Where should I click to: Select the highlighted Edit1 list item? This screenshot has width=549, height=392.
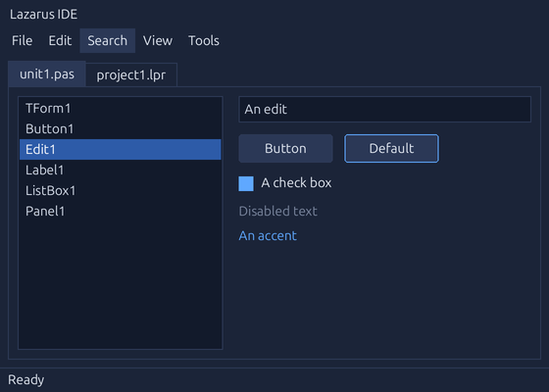(120, 149)
